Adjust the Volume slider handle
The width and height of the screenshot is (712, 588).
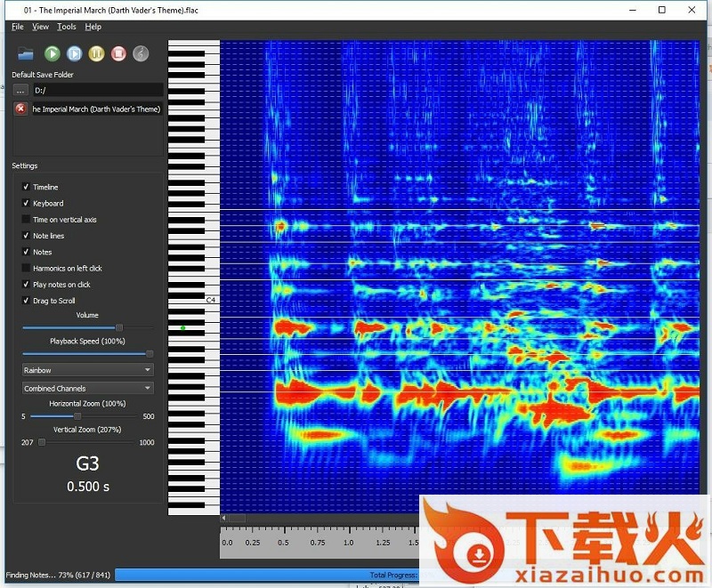(x=119, y=327)
